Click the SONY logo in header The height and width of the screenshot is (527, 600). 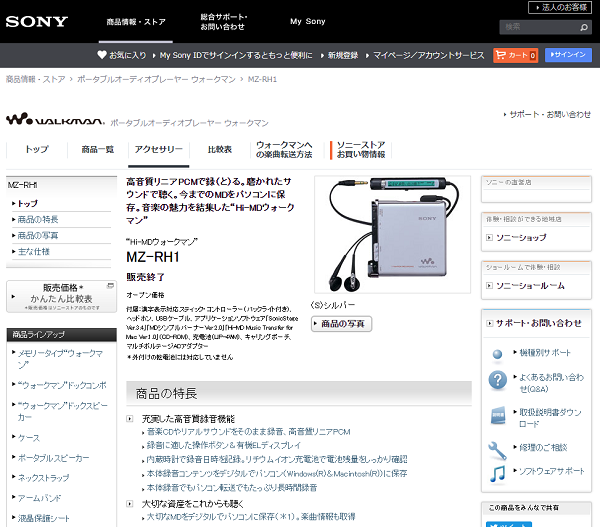(x=37, y=21)
